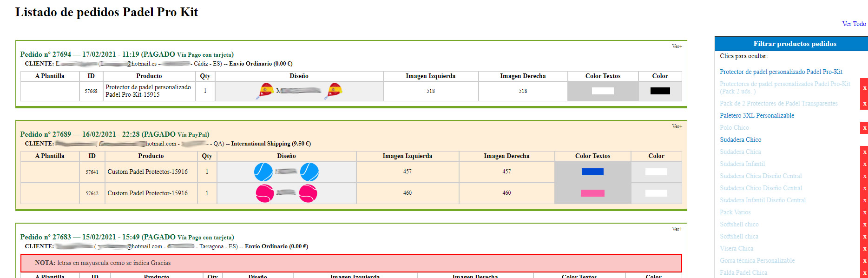Click white Color swatch in item 57641 row

[x=656, y=172]
